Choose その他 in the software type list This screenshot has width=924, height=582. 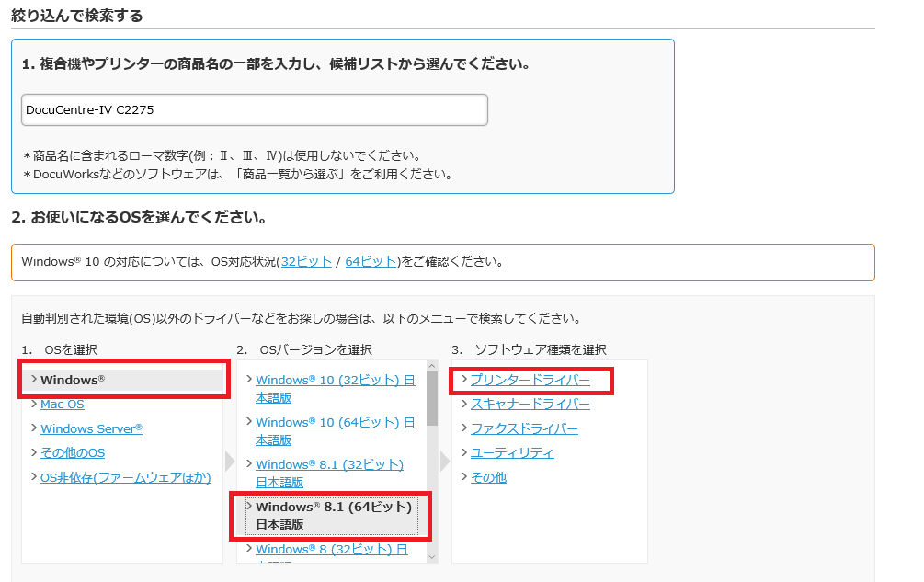(488, 477)
